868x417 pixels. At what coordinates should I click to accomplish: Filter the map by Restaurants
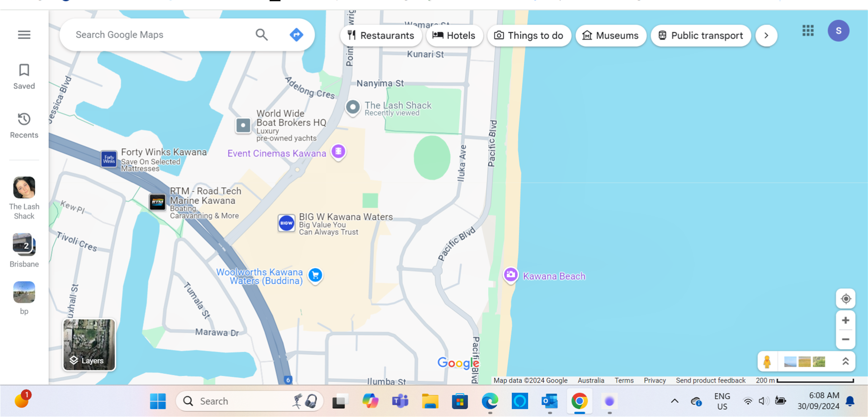click(381, 35)
